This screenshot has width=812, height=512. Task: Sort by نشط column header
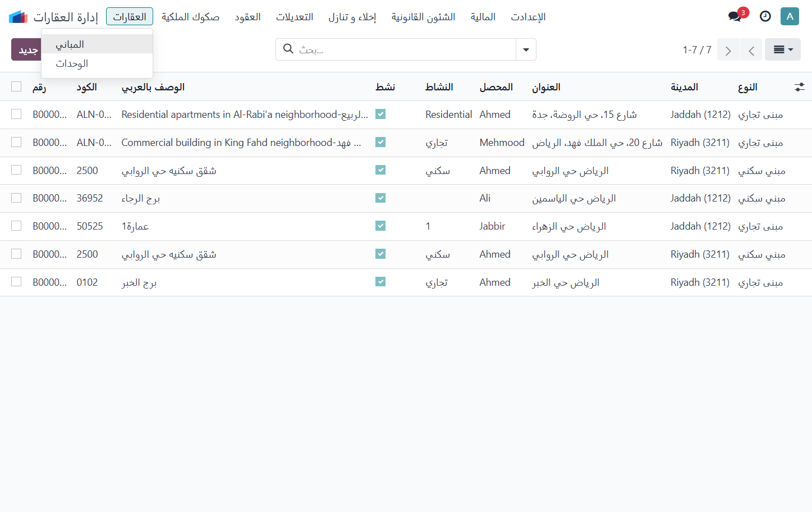(x=386, y=87)
